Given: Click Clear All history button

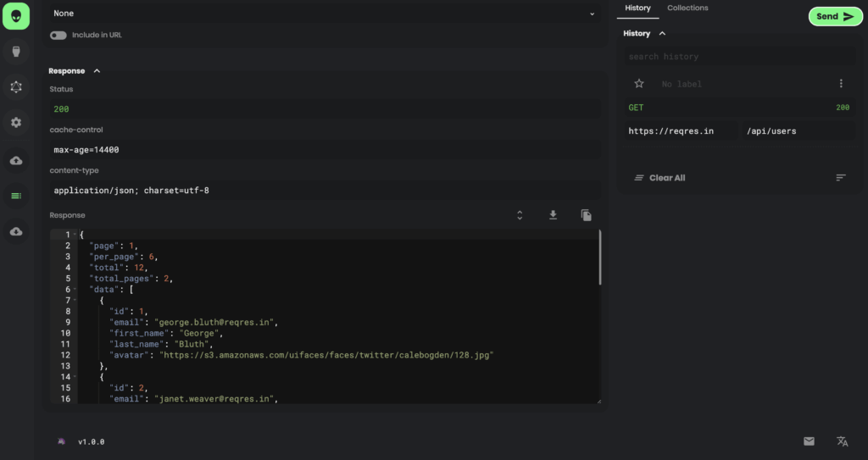Looking at the screenshot, I should 659,178.
